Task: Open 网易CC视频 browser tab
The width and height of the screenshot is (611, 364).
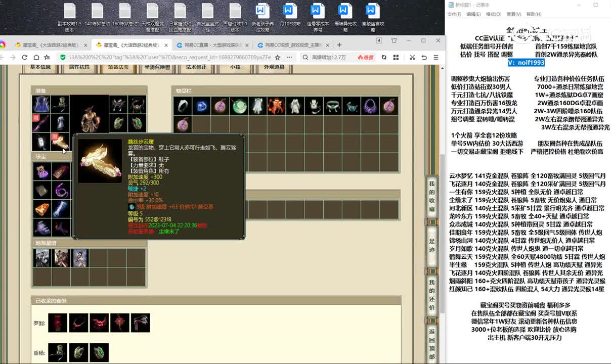Action: pos(293,45)
